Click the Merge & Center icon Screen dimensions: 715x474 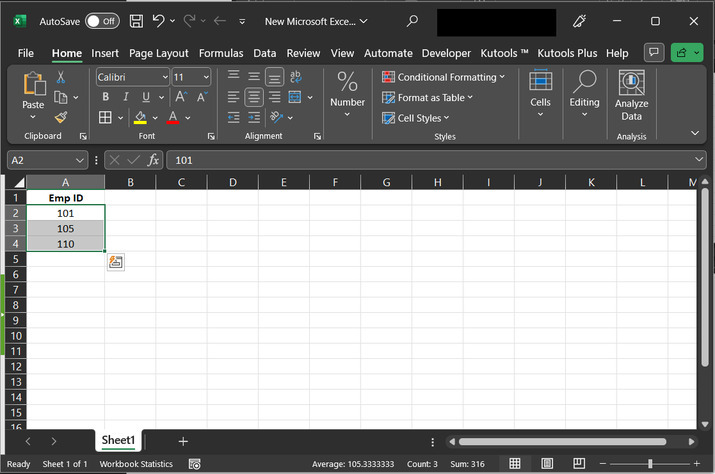click(295, 97)
